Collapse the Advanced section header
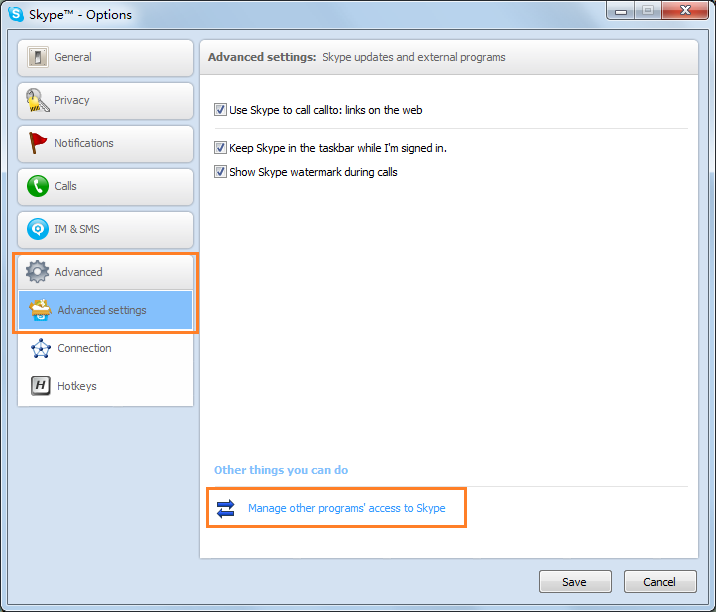The image size is (716, 612). [x=105, y=272]
